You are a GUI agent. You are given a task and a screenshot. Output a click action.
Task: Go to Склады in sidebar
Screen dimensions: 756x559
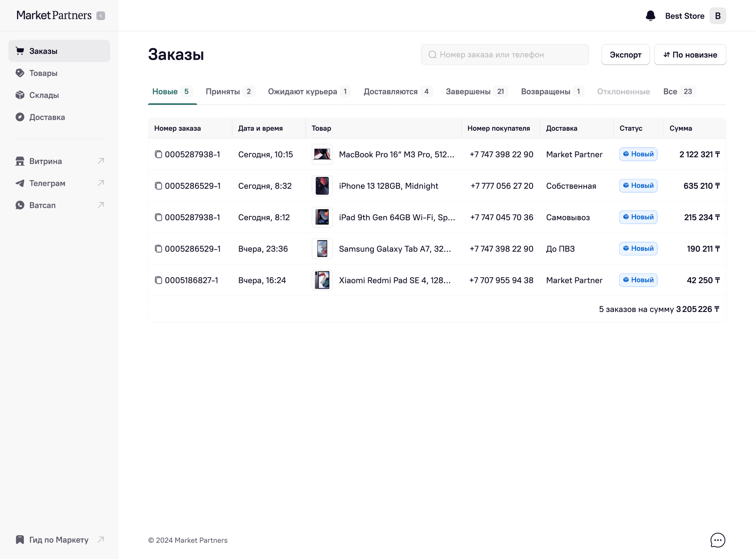(59, 95)
